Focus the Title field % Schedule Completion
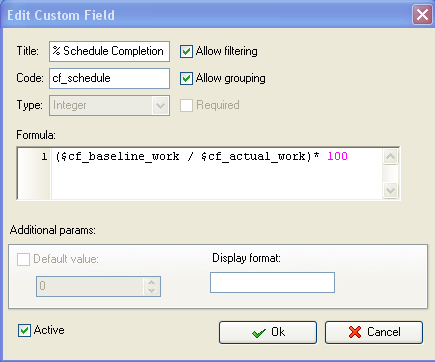Viewport: 435px width, 362px height. point(109,51)
